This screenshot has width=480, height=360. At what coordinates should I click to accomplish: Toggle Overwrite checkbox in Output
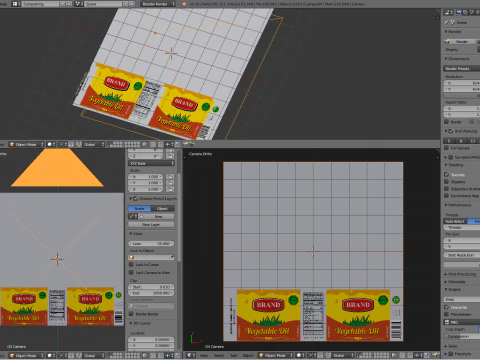click(x=447, y=307)
